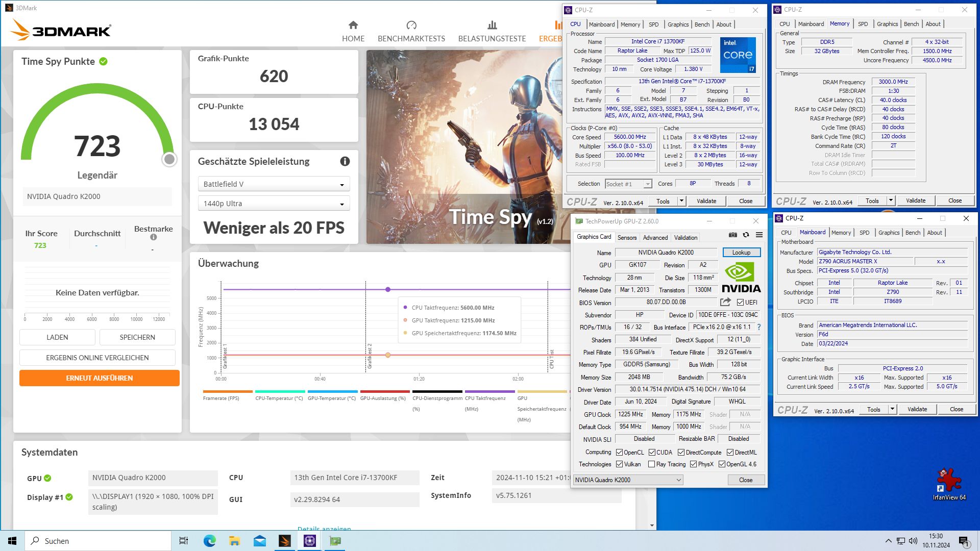The image size is (980, 551).
Task: Click GPU-Z screenshot camera icon
Action: point(733,235)
